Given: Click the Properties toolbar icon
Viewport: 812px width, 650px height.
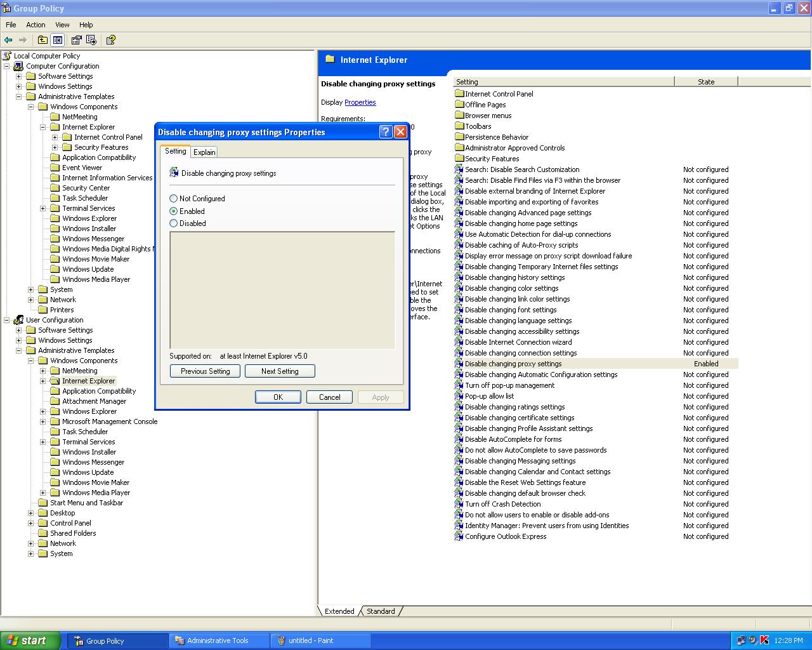Looking at the screenshot, I should coord(76,40).
